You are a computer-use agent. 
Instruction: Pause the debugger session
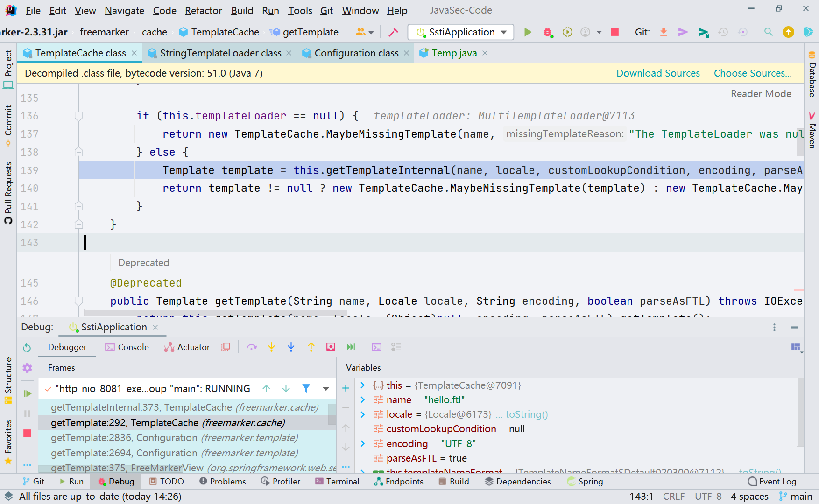[27, 413]
